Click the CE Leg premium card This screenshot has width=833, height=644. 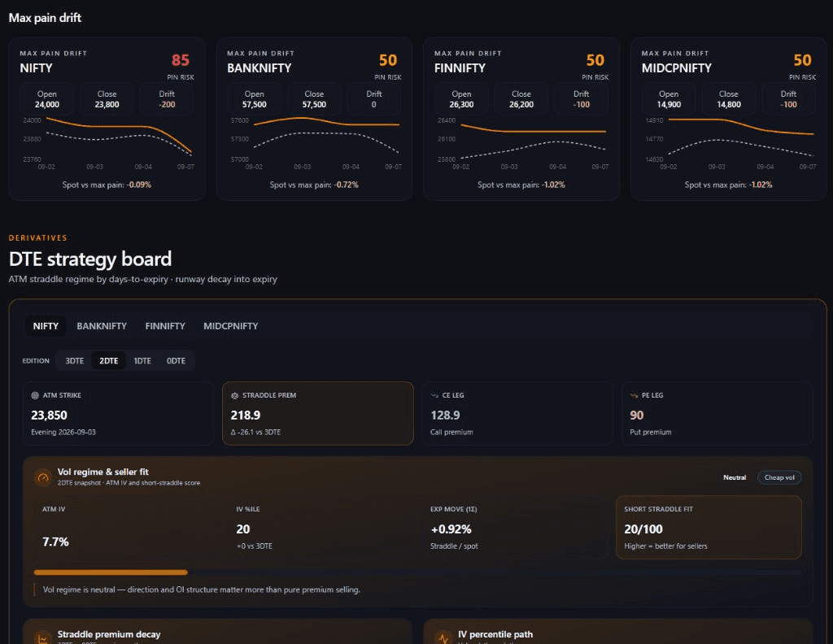pos(517,413)
